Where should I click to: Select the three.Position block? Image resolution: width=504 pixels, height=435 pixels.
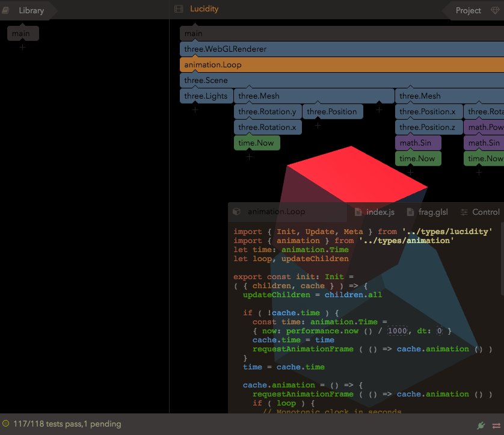click(333, 111)
